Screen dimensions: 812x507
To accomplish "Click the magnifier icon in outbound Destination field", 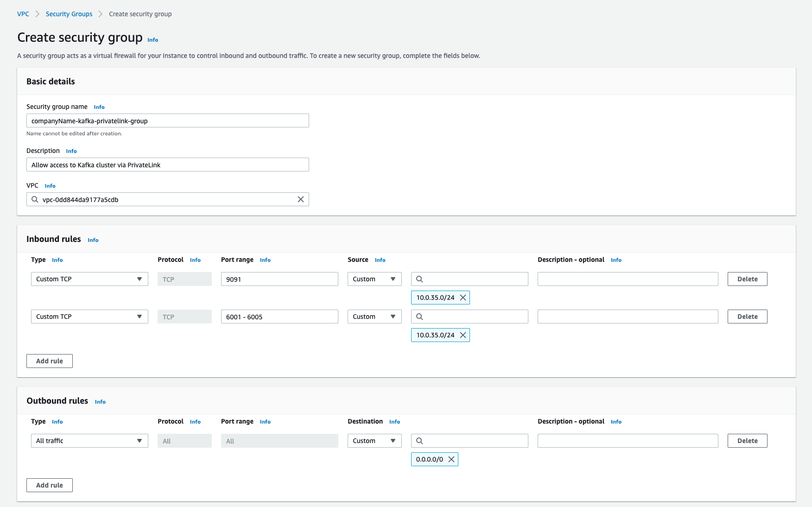I will click(x=419, y=440).
